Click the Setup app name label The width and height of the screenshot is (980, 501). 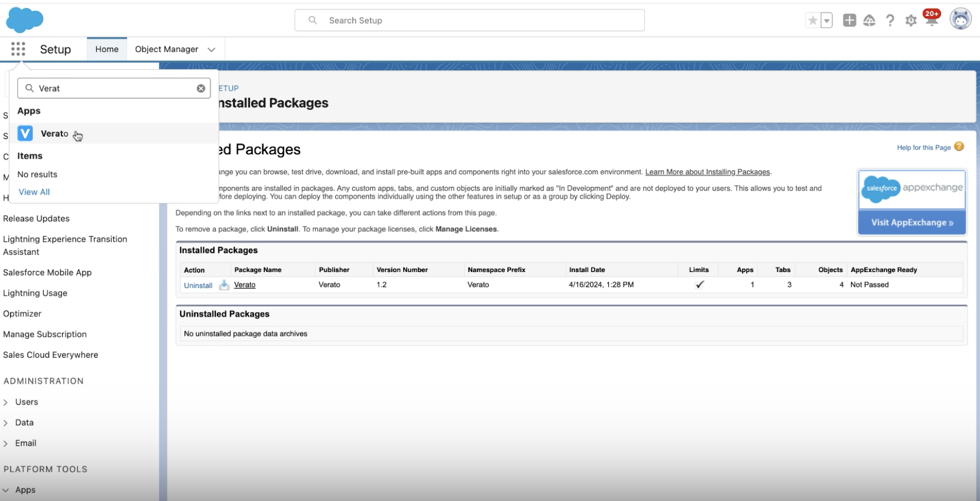click(x=55, y=49)
